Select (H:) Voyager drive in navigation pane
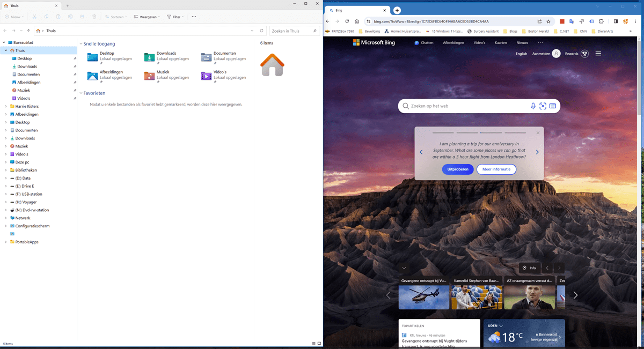 [x=26, y=202]
